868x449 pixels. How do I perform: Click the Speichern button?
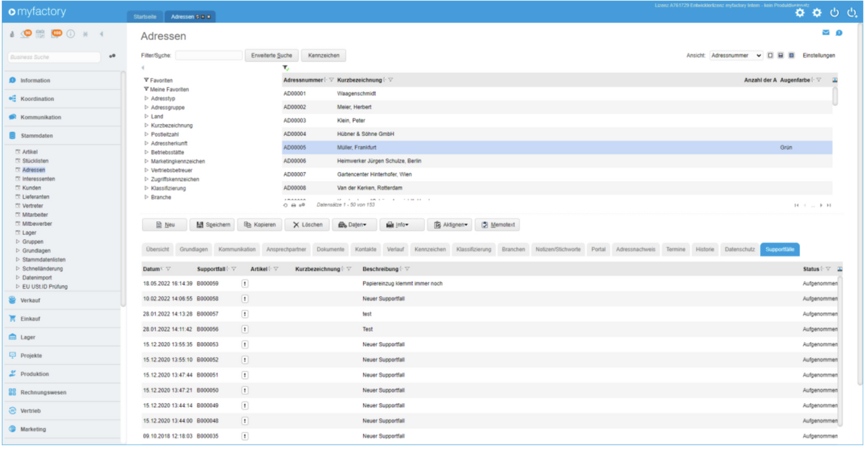213,225
